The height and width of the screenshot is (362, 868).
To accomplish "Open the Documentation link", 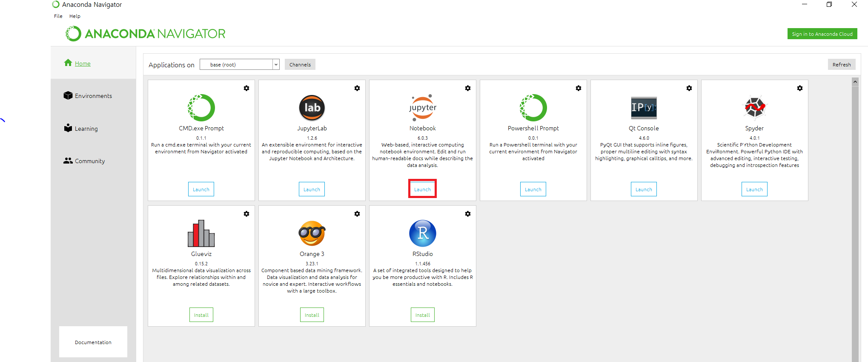I will pos(93,342).
